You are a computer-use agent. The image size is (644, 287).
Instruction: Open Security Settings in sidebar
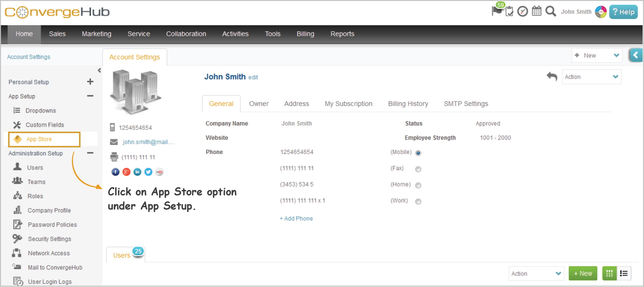49,239
